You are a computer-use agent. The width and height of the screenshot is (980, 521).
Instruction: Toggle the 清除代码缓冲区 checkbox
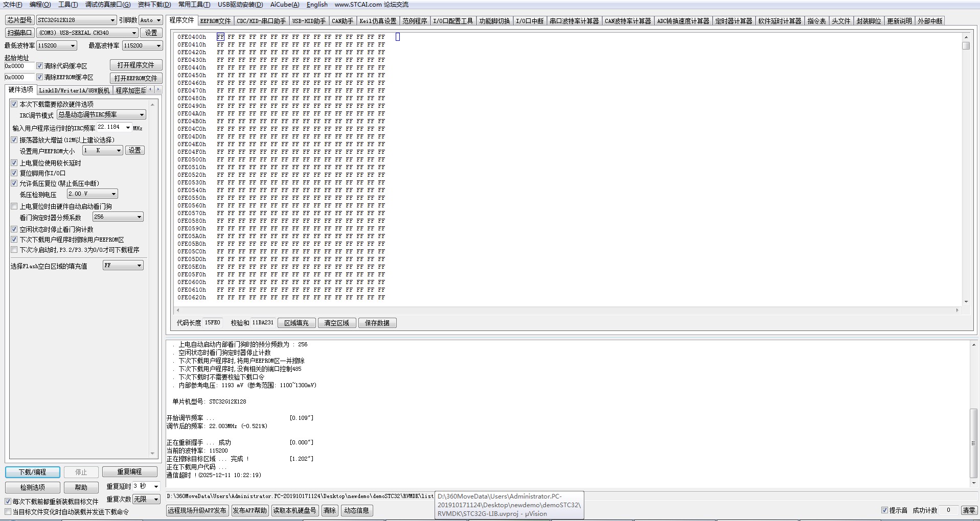click(x=40, y=66)
